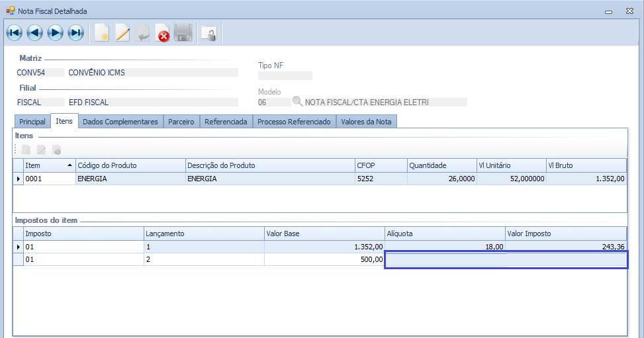644x338 pixels.
Task: Click the delete record icon with red X
Action: pos(163,32)
